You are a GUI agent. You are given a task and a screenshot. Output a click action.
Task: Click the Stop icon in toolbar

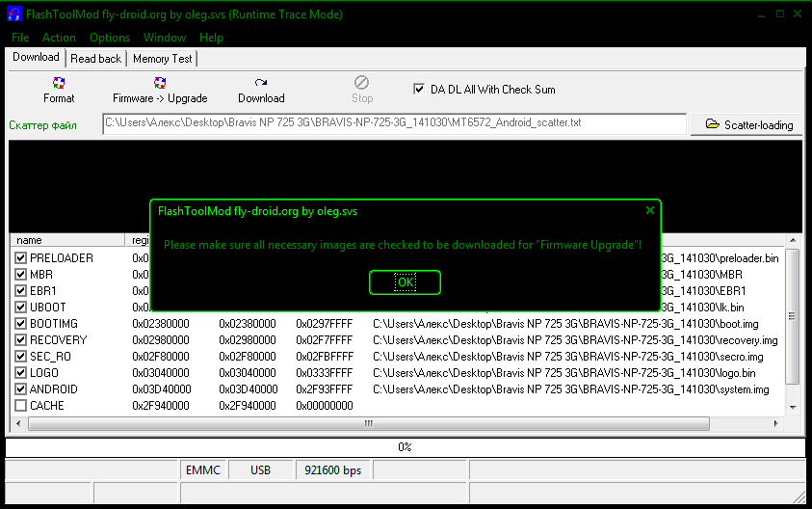[361, 84]
